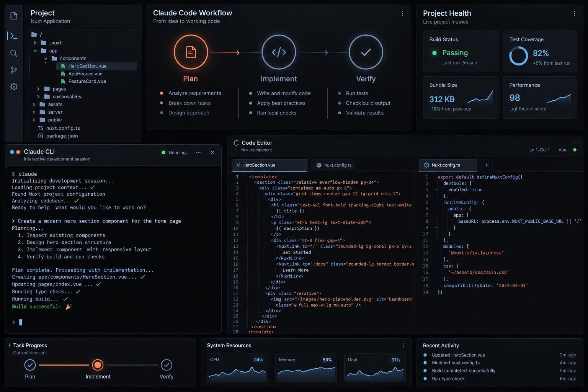Screen dimensions: 588x392
Task: Click the Bundle Size trend sparkline
Action: [x=480, y=97]
